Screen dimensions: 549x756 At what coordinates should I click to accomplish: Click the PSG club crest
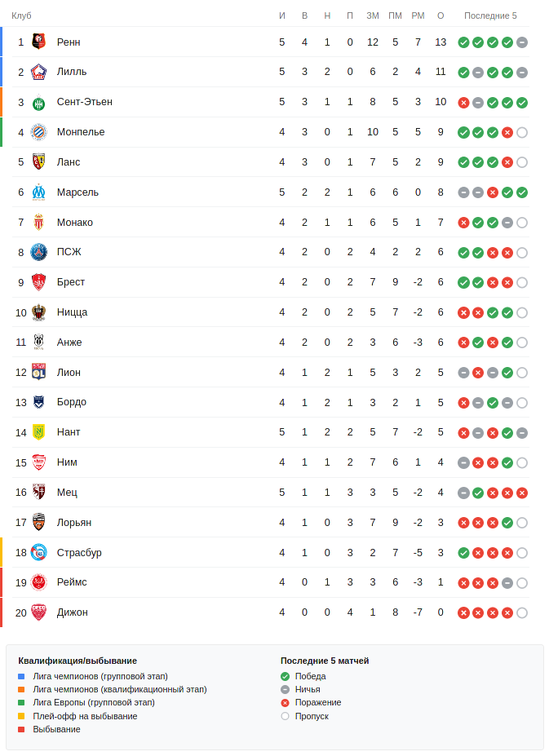pyautogui.click(x=38, y=252)
